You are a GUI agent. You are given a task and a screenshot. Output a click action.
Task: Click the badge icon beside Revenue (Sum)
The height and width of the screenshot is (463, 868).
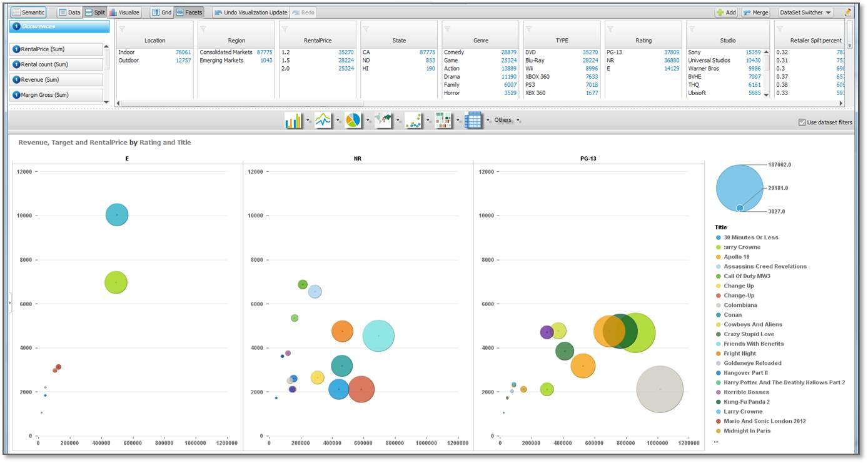point(16,79)
